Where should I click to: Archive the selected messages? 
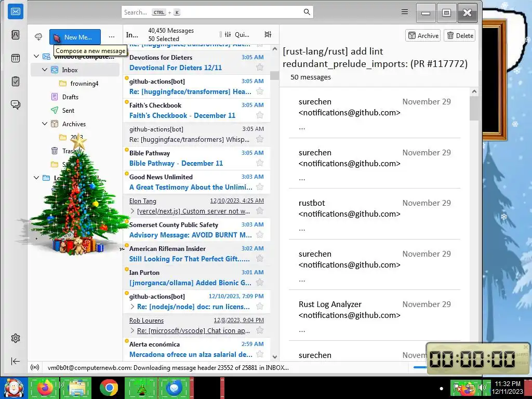click(x=423, y=36)
